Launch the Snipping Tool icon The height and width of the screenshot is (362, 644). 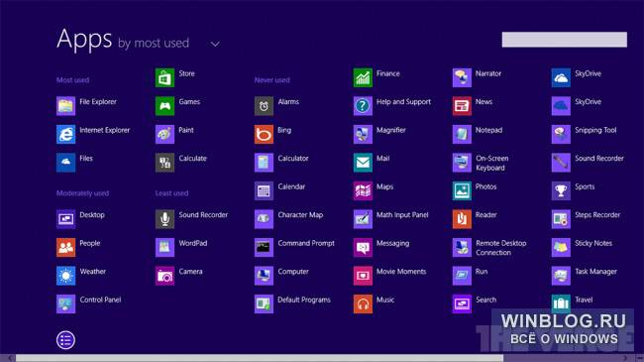click(561, 134)
